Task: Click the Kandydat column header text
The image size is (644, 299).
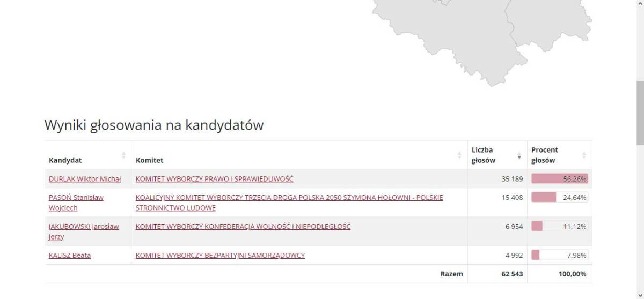Action: (x=65, y=160)
